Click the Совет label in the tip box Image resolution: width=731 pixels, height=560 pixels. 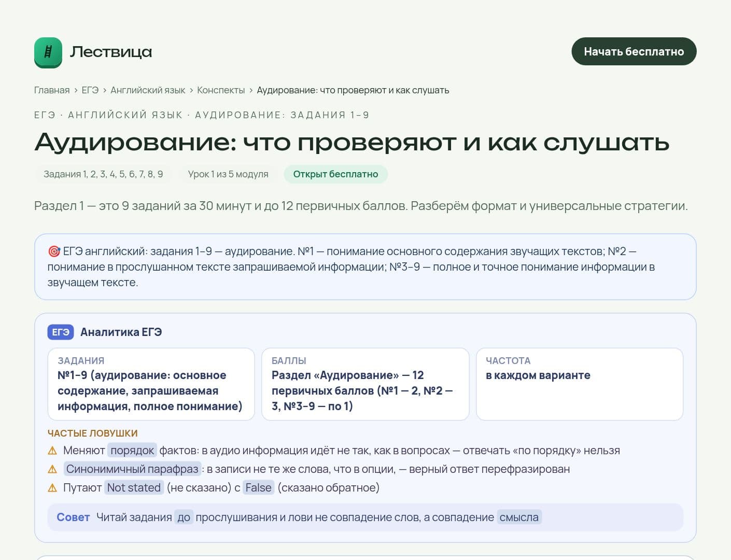(x=73, y=517)
